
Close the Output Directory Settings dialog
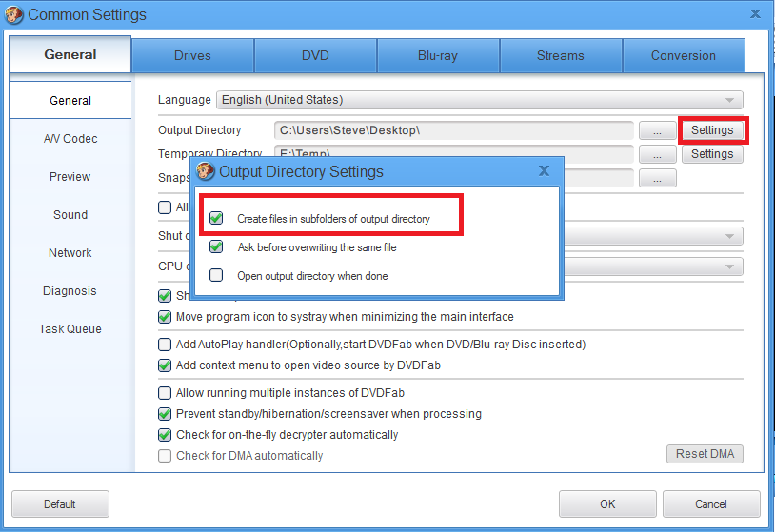click(x=544, y=171)
